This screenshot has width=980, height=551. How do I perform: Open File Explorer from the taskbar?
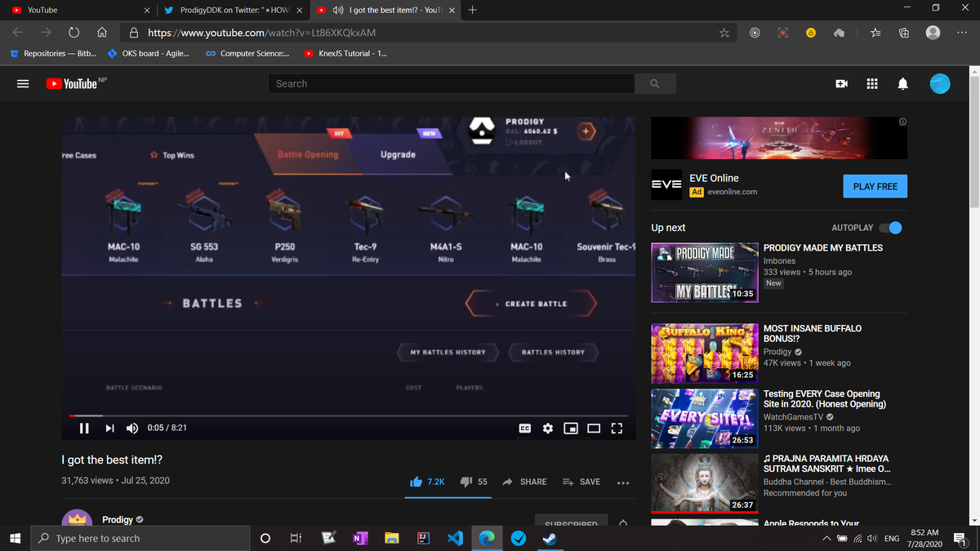click(391, 539)
